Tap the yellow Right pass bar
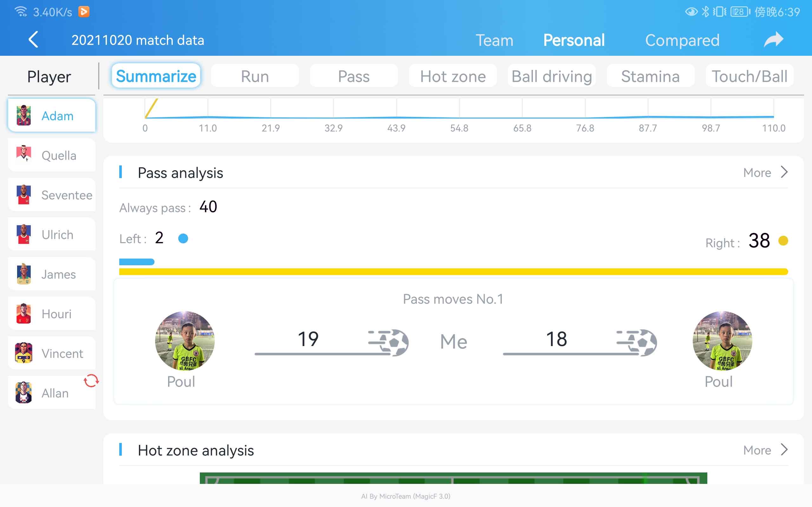812x507 pixels. (x=453, y=272)
